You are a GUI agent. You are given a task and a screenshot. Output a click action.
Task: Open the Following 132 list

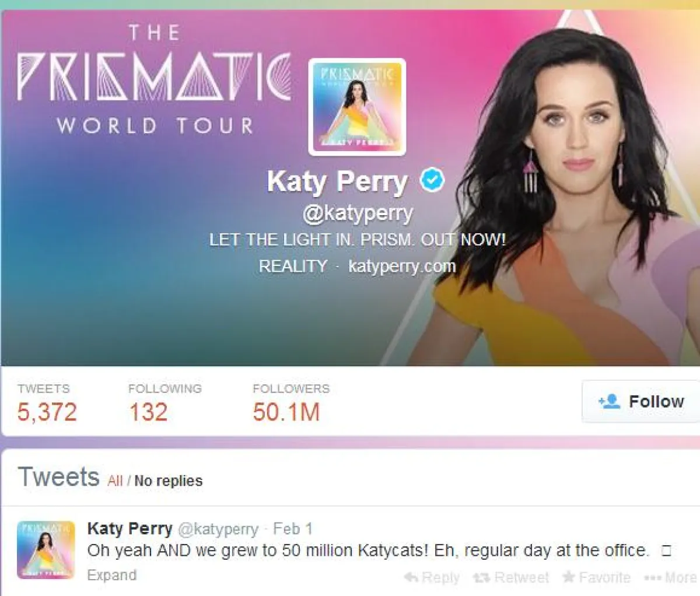(165, 403)
